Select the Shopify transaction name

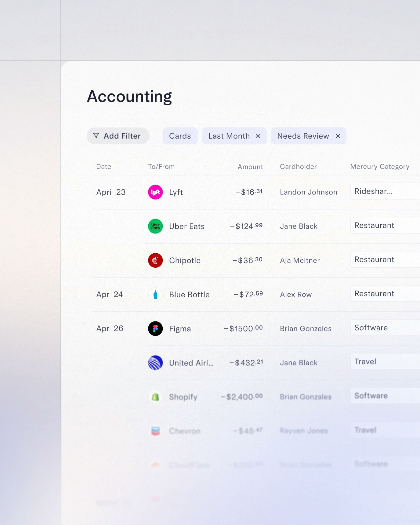(183, 397)
